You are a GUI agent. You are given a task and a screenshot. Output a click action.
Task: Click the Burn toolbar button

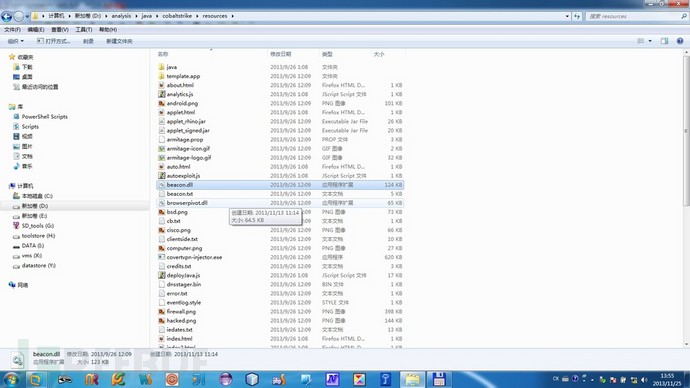pos(88,41)
